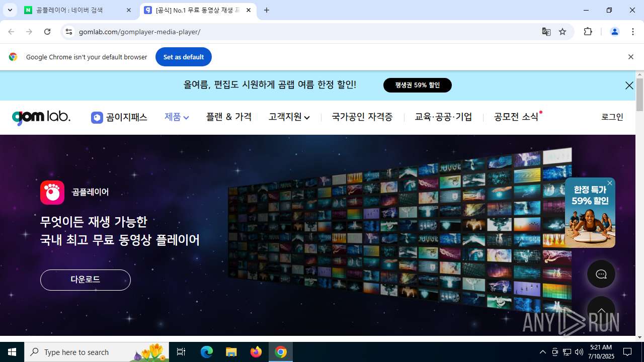Go to 국가공인 자격증 page
644x362 pixels.
click(x=362, y=117)
